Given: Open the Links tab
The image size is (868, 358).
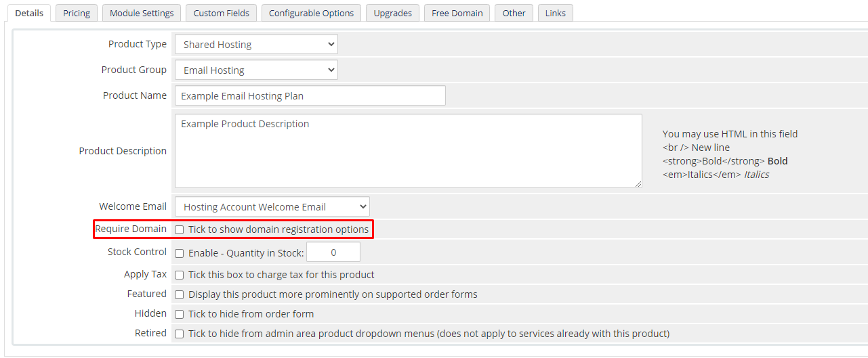Looking at the screenshot, I should [555, 13].
